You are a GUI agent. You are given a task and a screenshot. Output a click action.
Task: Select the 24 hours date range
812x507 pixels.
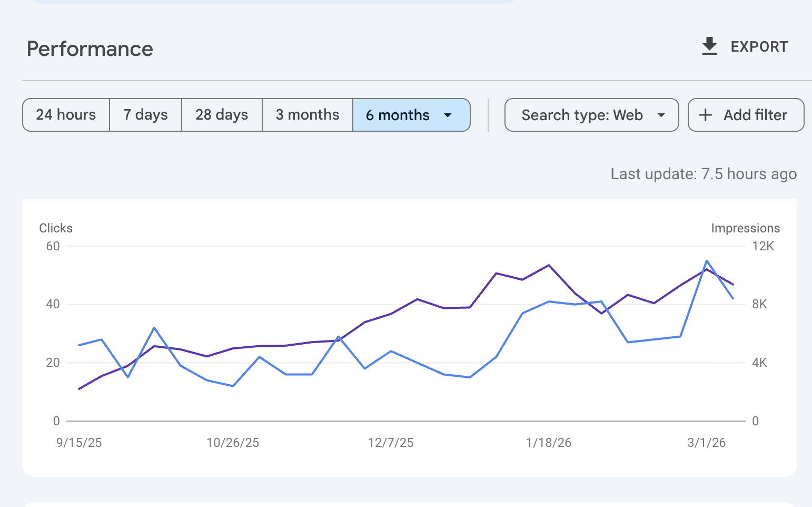66,115
